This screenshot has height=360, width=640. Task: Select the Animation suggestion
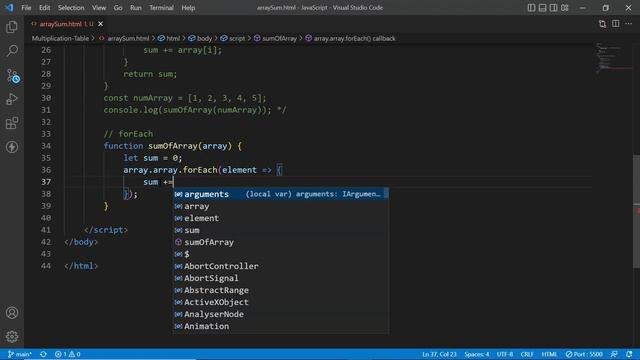281,326
